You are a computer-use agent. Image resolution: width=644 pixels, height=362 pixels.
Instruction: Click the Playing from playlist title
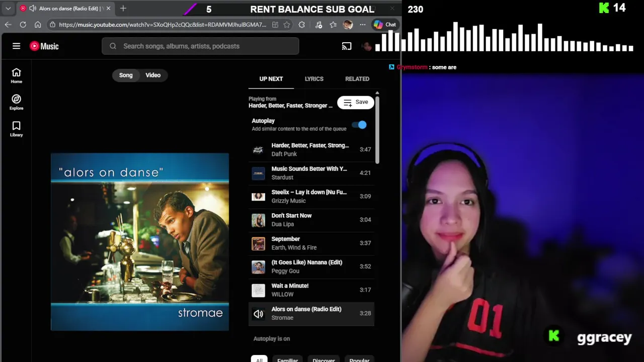(x=290, y=106)
